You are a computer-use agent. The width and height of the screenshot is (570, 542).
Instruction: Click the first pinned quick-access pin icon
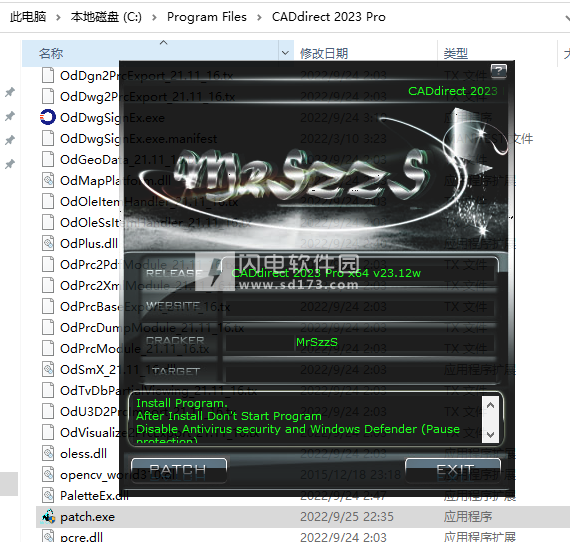tap(10, 92)
